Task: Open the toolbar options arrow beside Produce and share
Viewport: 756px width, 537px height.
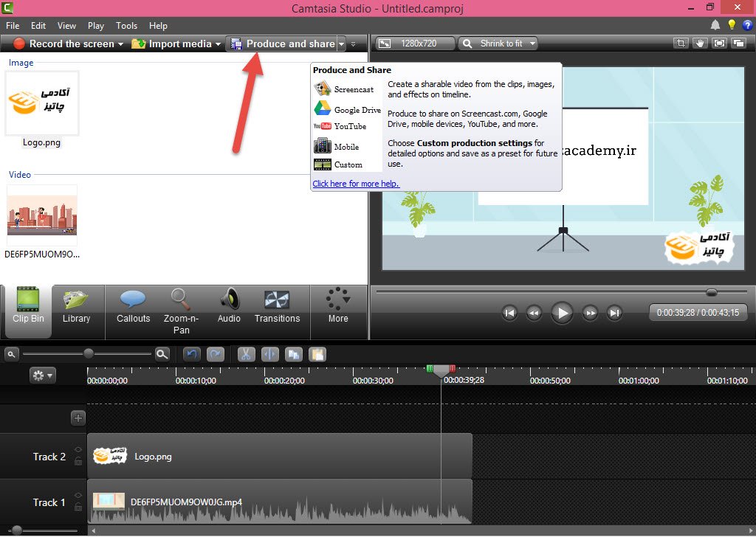Action: pos(354,44)
